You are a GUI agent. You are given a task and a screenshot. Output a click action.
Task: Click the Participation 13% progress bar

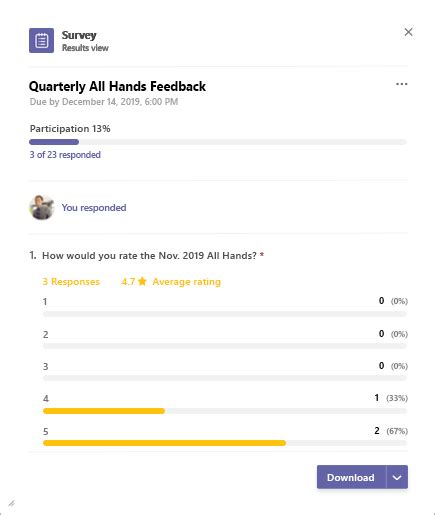tap(218, 142)
